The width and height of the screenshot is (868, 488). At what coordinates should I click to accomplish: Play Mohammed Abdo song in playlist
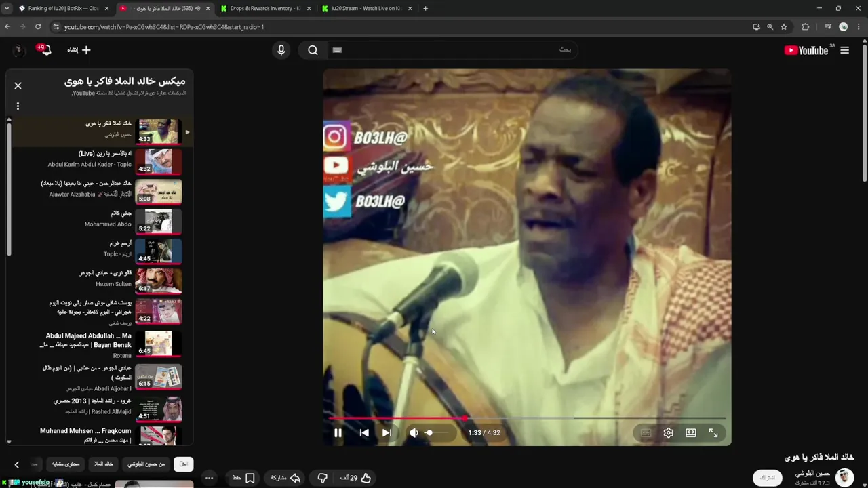pyautogui.click(x=98, y=222)
